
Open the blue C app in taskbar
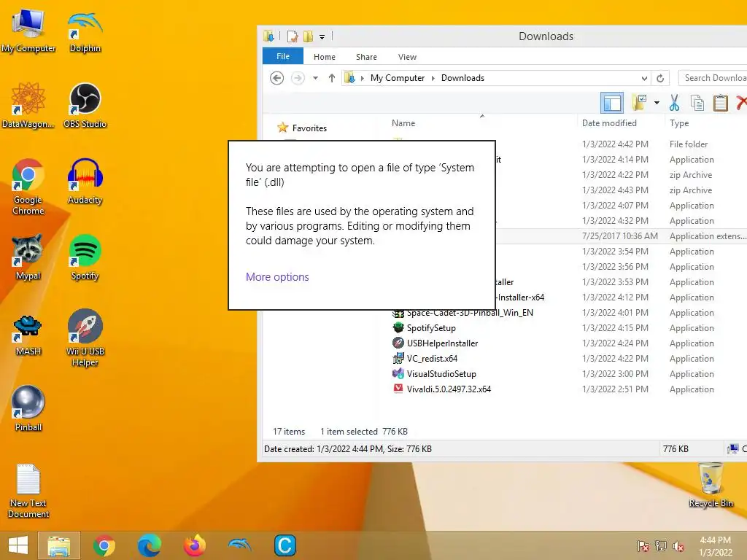pos(285,545)
